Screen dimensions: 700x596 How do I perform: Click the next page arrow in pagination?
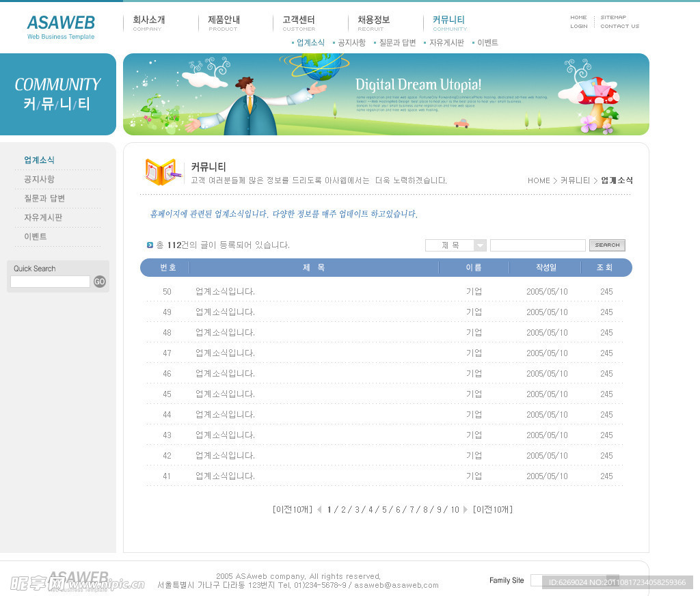466,509
